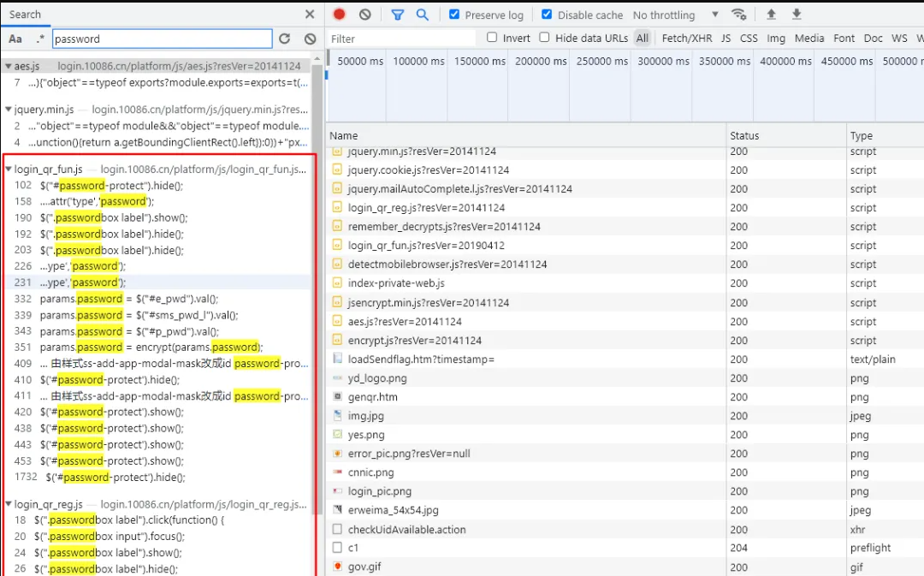Enable the Invert checkbox
Image resolution: width=924 pixels, height=576 pixels.
pyautogui.click(x=492, y=37)
